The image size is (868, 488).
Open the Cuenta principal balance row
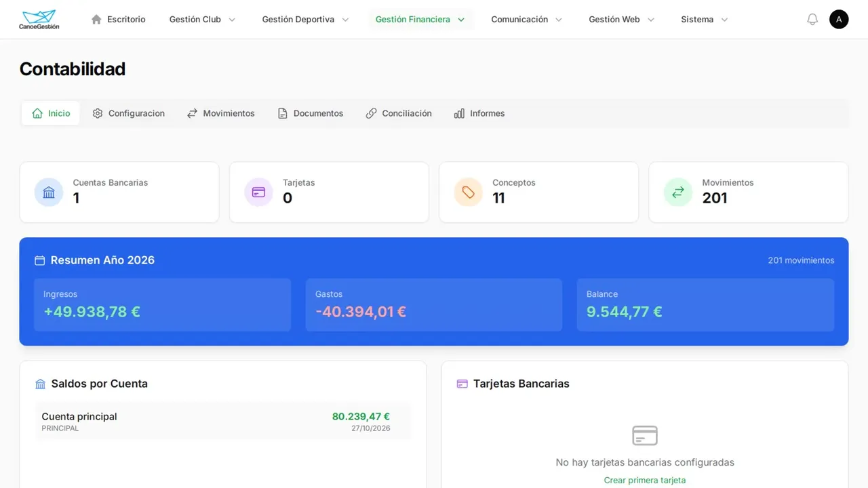223,421
